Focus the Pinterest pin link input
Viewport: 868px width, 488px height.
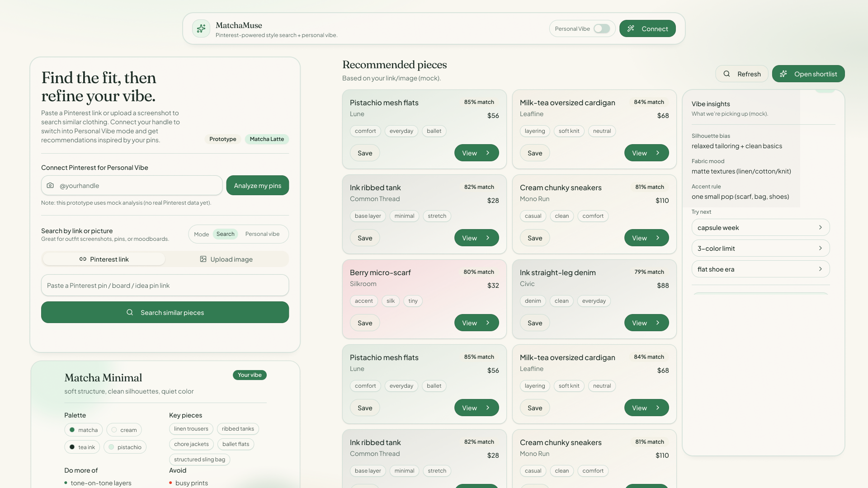tap(165, 286)
